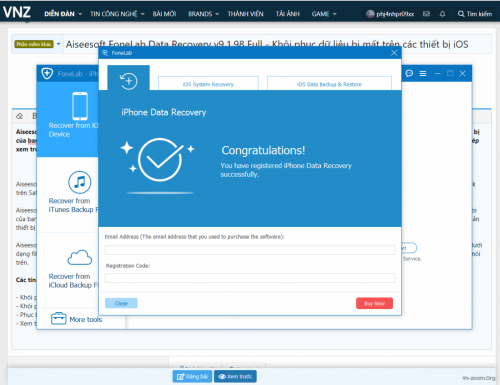Expand the thread prefix dropdown arrow
The height and width of the screenshot is (385, 500).
(58, 44)
